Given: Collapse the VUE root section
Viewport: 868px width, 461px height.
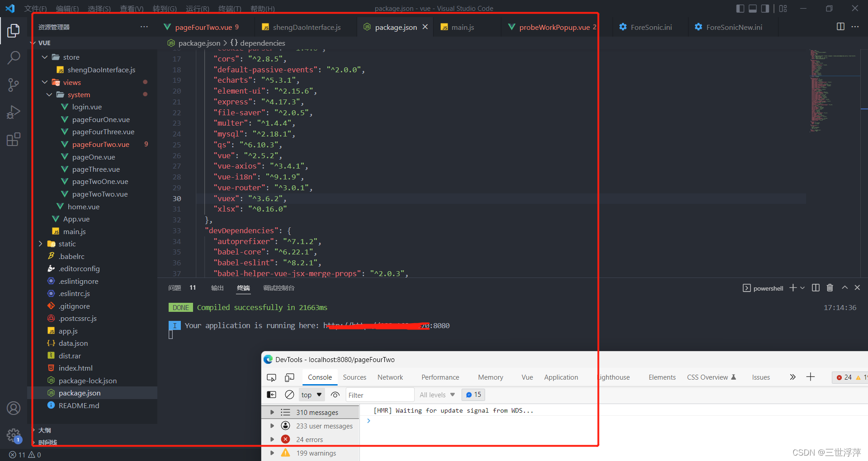Looking at the screenshot, I should pos(33,43).
